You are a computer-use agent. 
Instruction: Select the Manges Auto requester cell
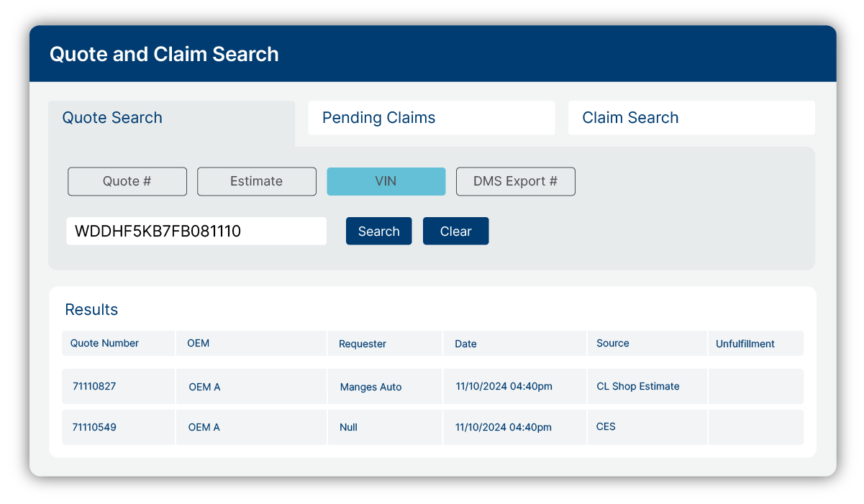[x=370, y=387]
